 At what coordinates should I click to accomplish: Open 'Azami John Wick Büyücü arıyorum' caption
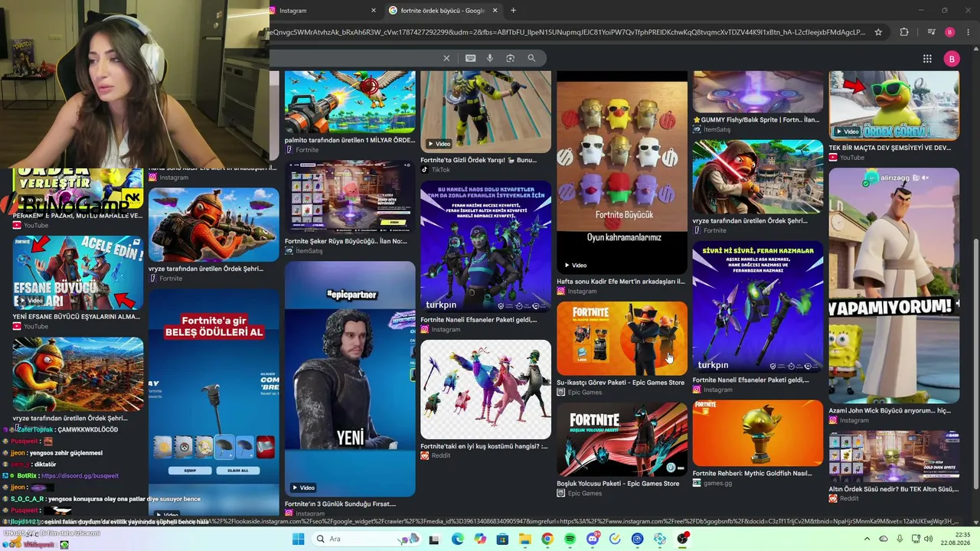click(890, 411)
